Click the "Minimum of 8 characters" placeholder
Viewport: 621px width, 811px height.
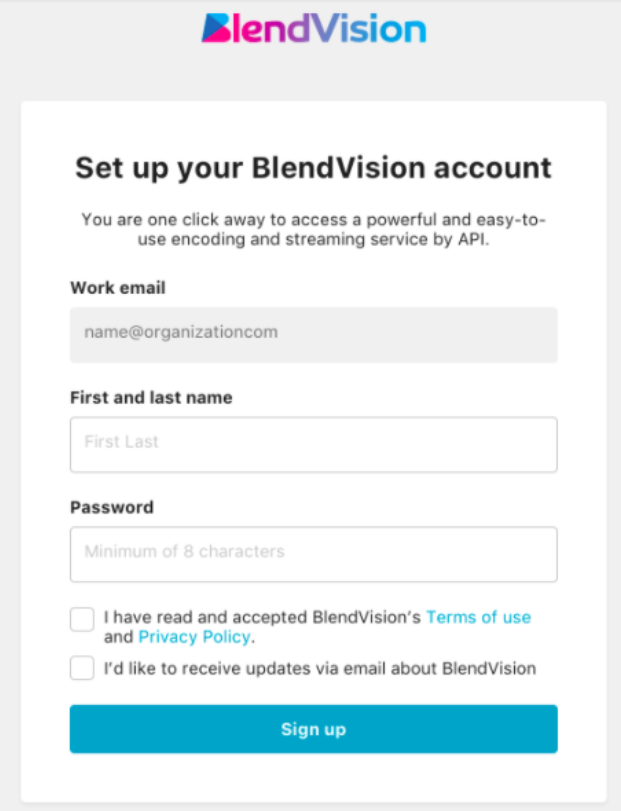click(184, 551)
